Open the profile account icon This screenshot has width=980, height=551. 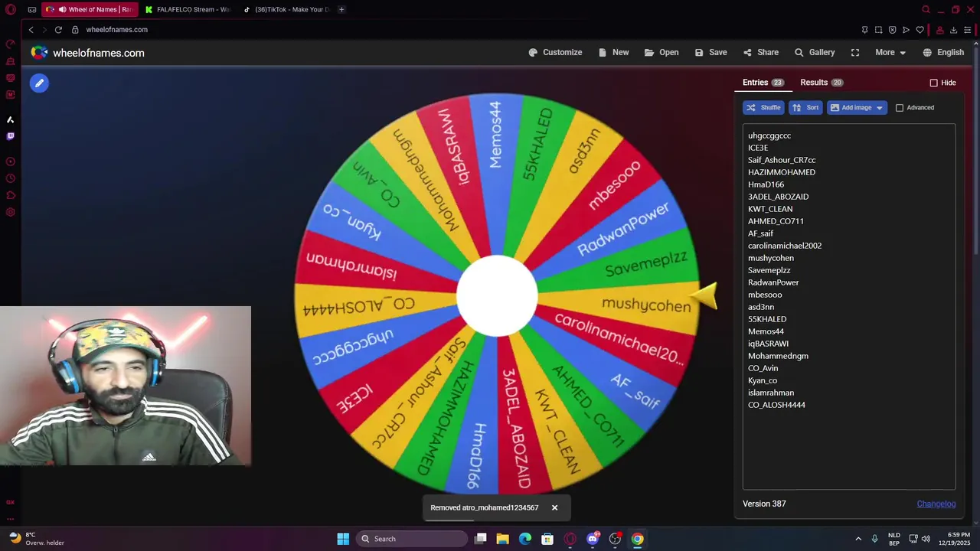pos(939,30)
